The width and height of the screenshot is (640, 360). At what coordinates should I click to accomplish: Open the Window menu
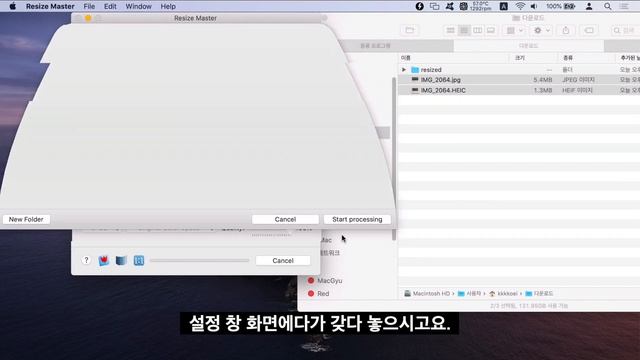[x=138, y=6]
